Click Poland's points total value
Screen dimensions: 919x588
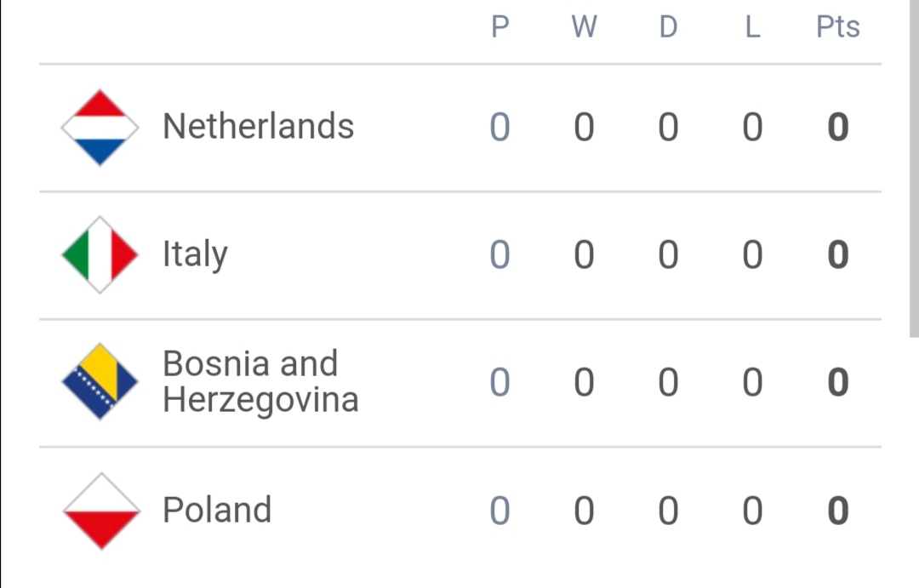[x=838, y=511]
